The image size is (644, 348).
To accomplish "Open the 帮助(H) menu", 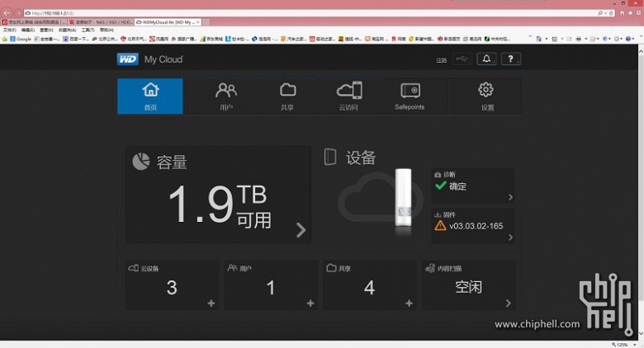I will [107, 31].
